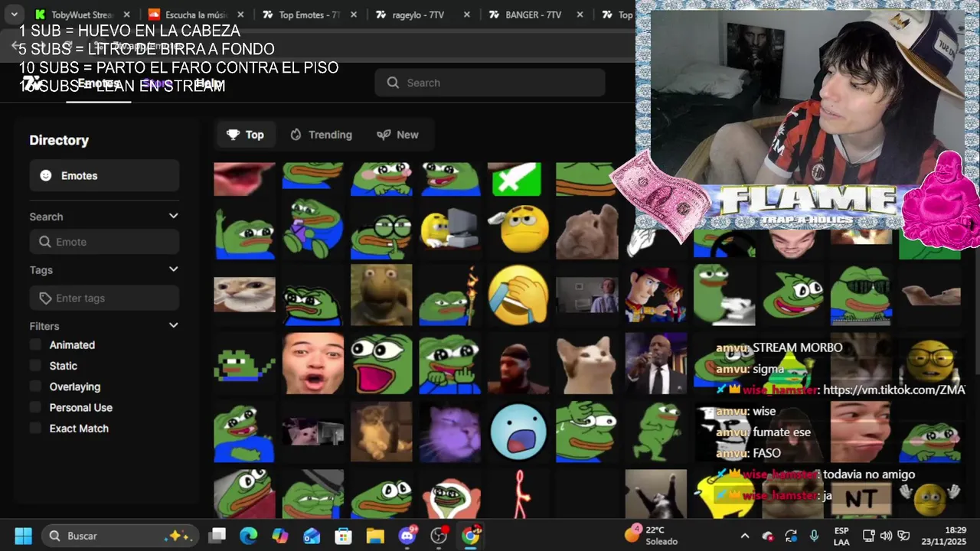Select the yellow emoji at computer emote
The image size is (980, 551).
tap(450, 230)
